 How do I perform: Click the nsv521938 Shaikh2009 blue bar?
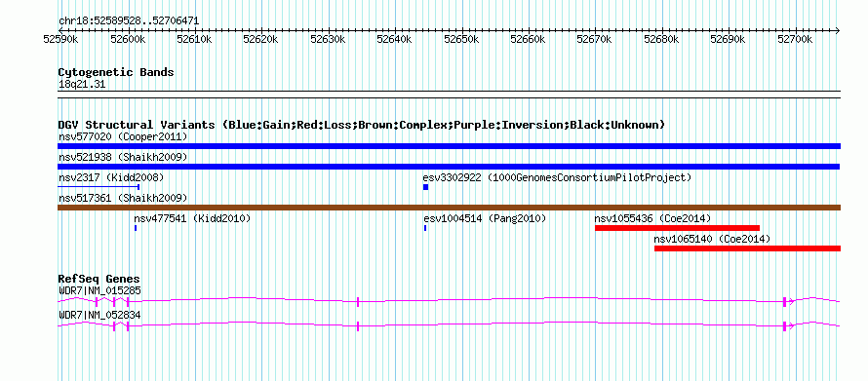pos(449,167)
